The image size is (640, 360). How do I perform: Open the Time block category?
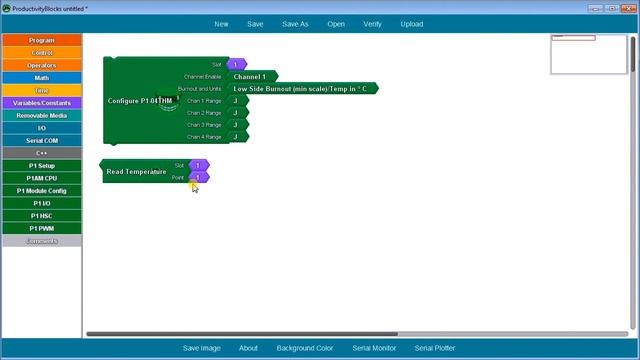coord(42,90)
